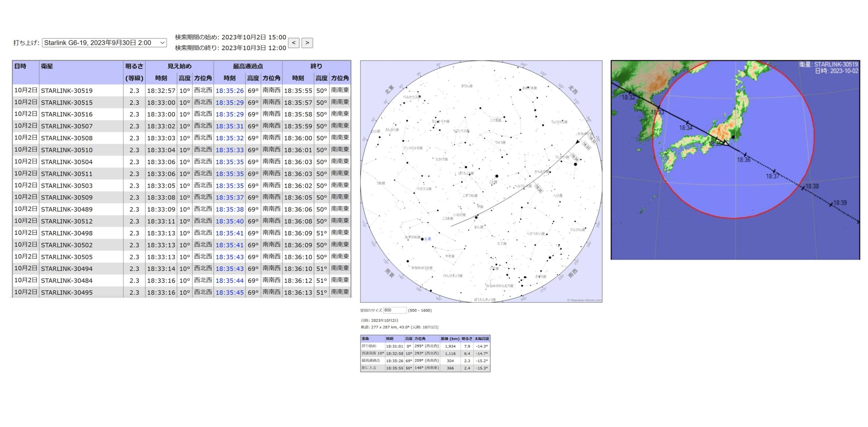Click the previous search period button
This screenshot has width=868, height=427.
point(294,43)
